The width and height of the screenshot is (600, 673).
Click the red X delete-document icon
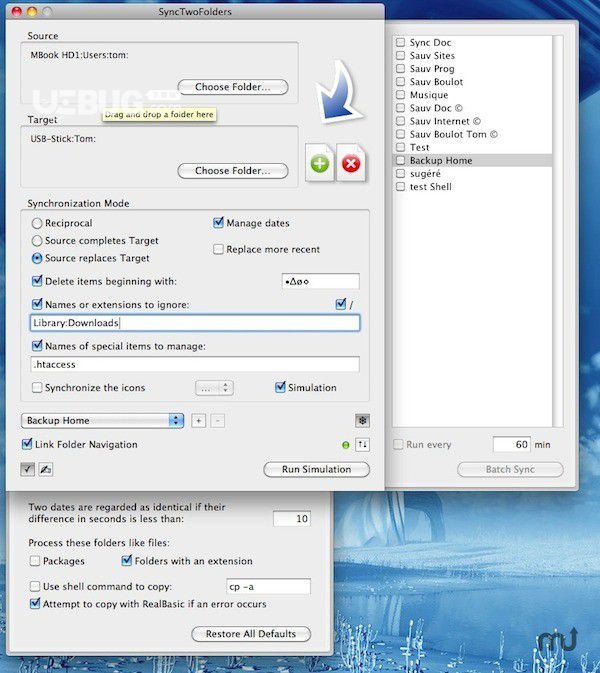pos(351,163)
